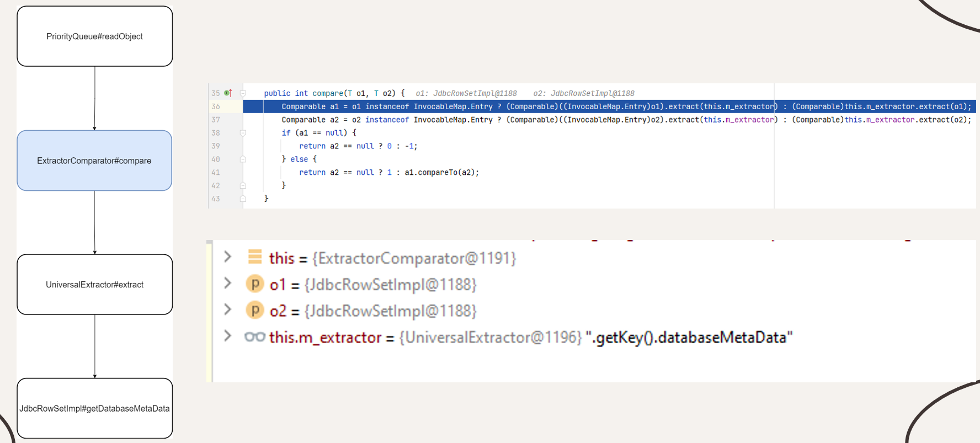This screenshot has height=443, width=980.
Task: Select the PriorityQueue#readObject flowchart box
Action: (95, 36)
